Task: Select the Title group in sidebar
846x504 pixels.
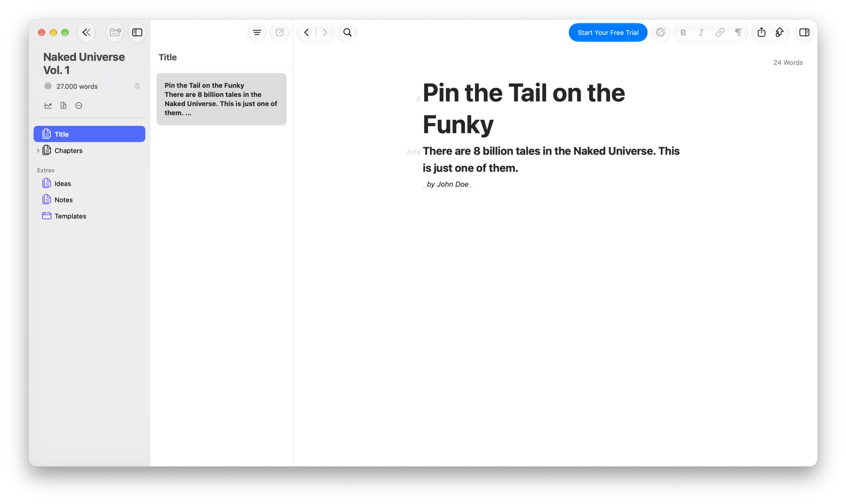Action: click(89, 134)
